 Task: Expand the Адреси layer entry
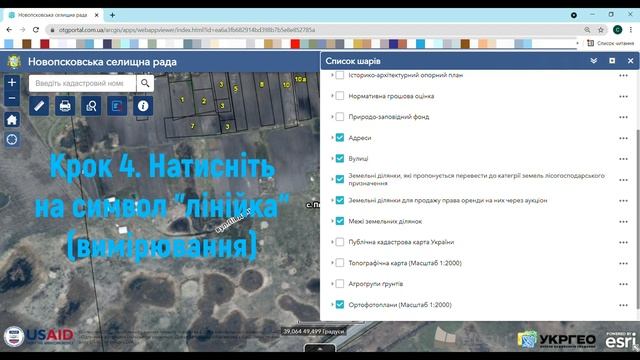(x=332, y=138)
